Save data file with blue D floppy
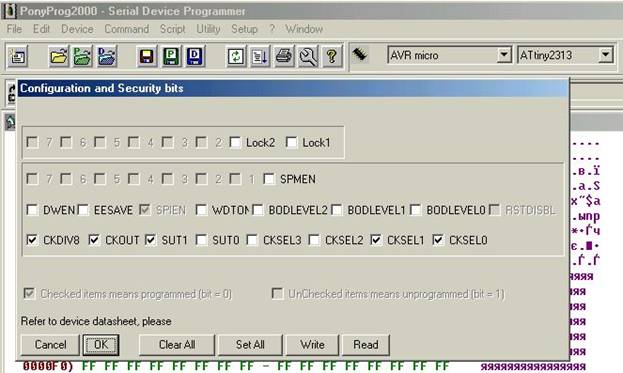Viewport: 623px width, 373px height. (195, 56)
